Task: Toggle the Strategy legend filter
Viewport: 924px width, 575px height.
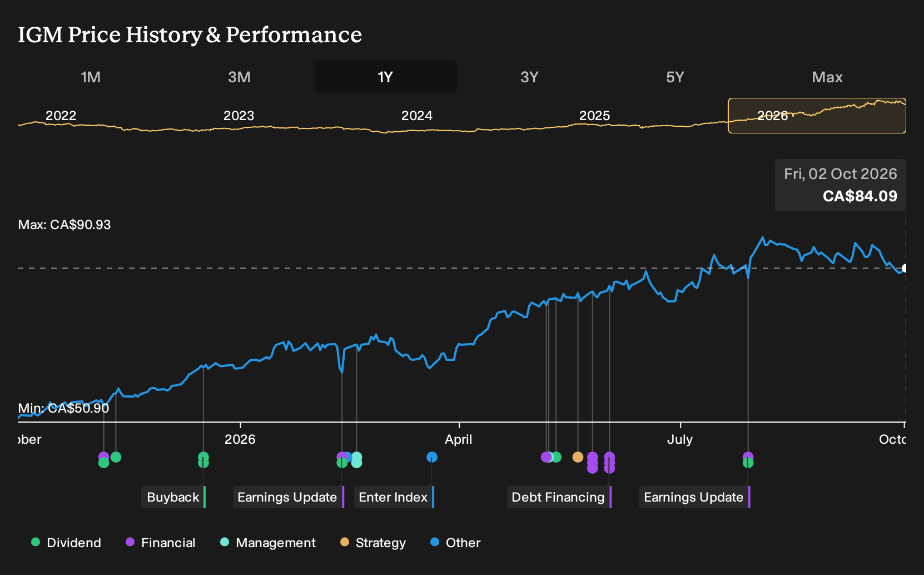Action: pos(373,543)
